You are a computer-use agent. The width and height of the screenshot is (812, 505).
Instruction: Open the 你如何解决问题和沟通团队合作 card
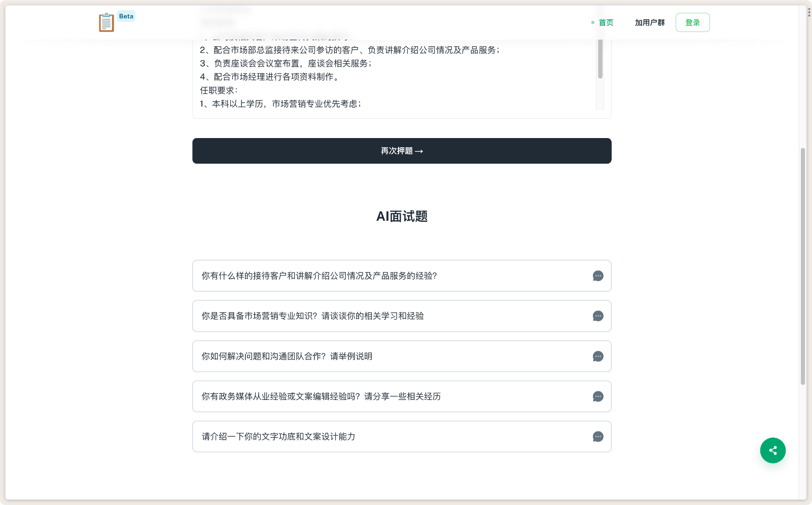(355, 356)
